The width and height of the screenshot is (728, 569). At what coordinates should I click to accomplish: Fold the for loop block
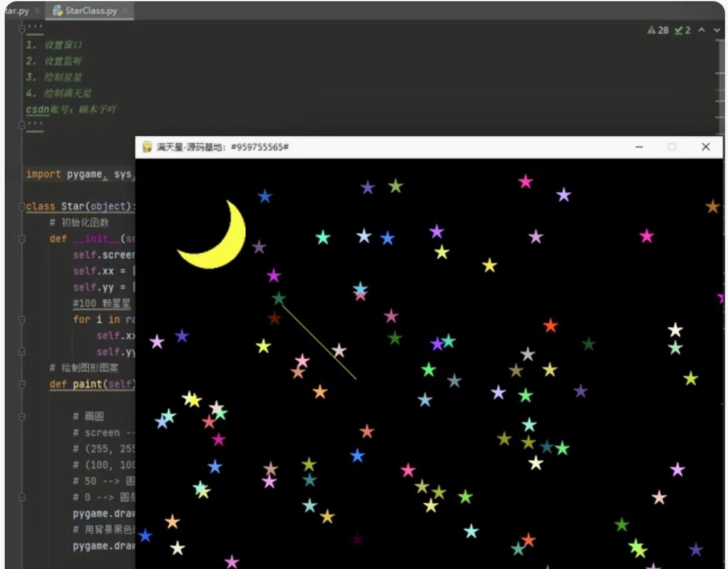[x=22, y=320]
